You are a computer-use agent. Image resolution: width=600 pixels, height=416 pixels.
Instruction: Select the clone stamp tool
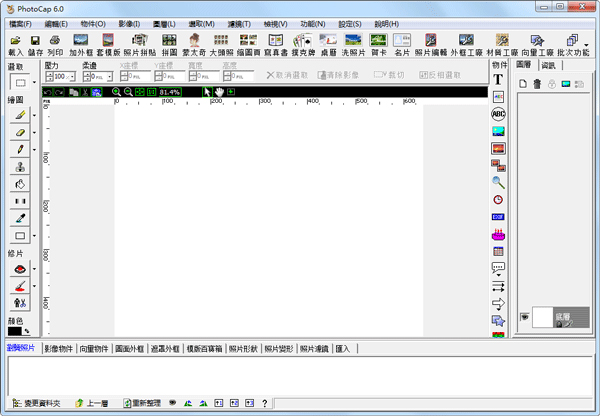click(x=20, y=167)
